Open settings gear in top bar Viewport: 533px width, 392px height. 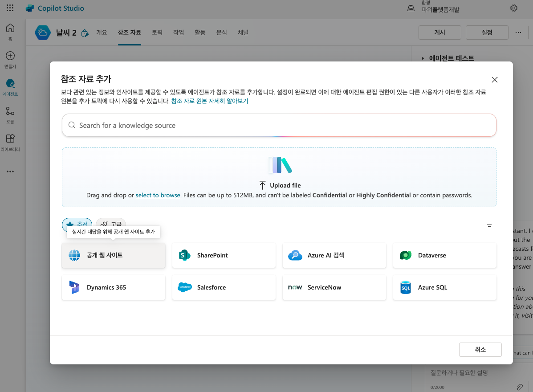point(513,8)
